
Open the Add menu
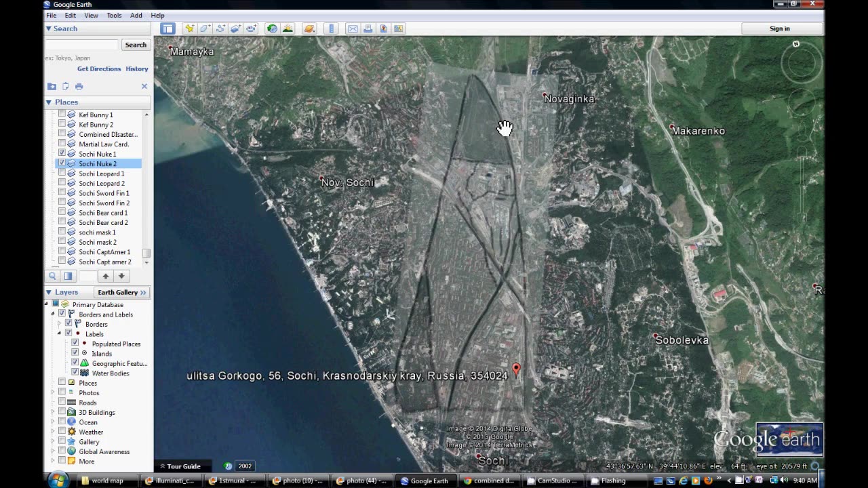click(136, 15)
